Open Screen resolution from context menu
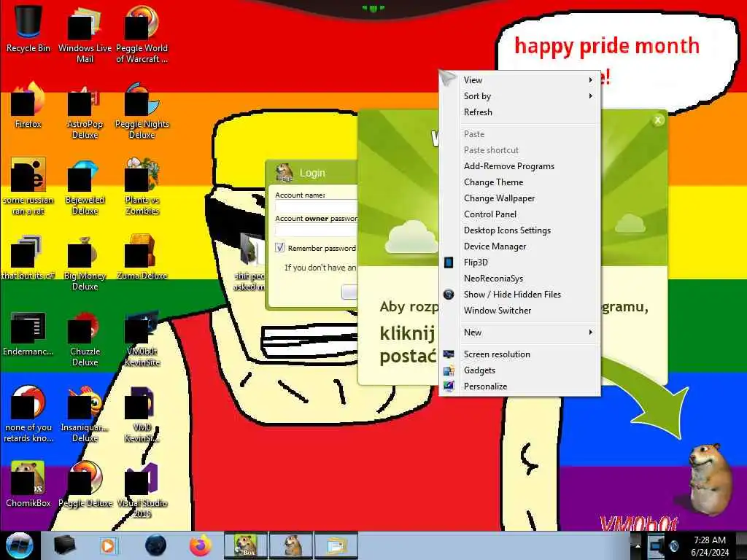 pyautogui.click(x=519, y=354)
